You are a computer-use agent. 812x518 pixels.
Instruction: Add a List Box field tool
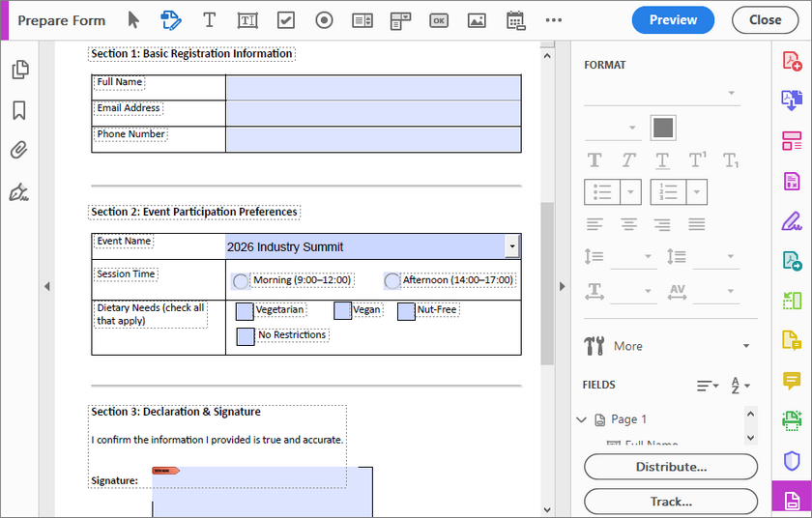click(362, 20)
